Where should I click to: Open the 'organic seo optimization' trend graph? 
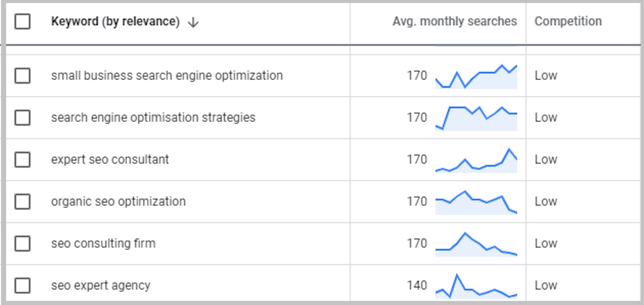pos(476,203)
